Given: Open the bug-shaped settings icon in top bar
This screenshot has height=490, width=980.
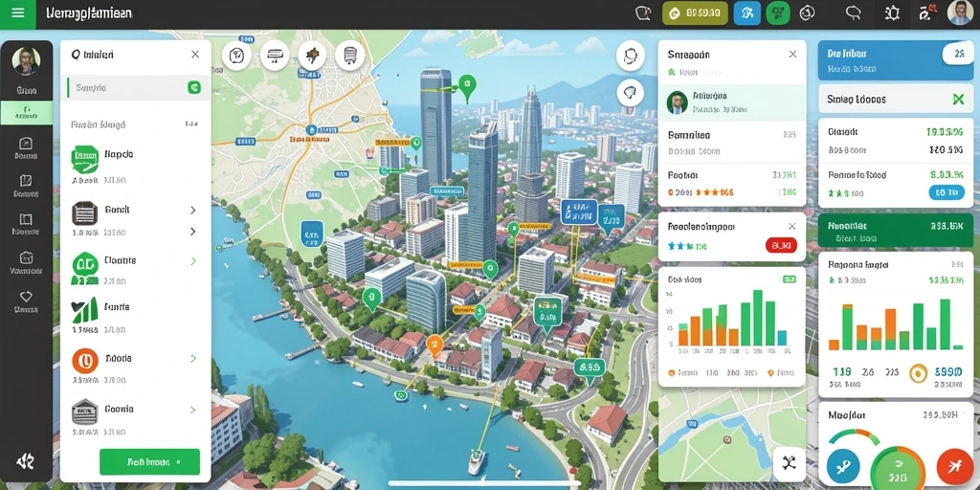Looking at the screenshot, I should 892,13.
